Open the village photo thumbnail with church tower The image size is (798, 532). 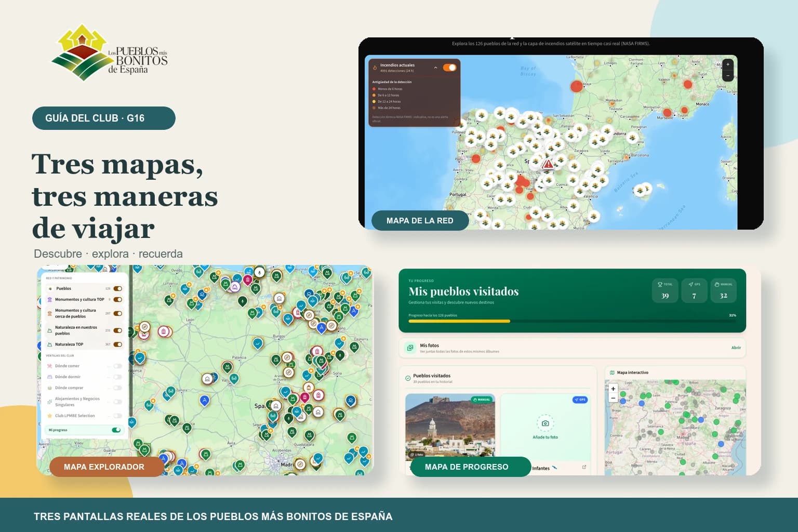pyautogui.click(x=450, y=427)
